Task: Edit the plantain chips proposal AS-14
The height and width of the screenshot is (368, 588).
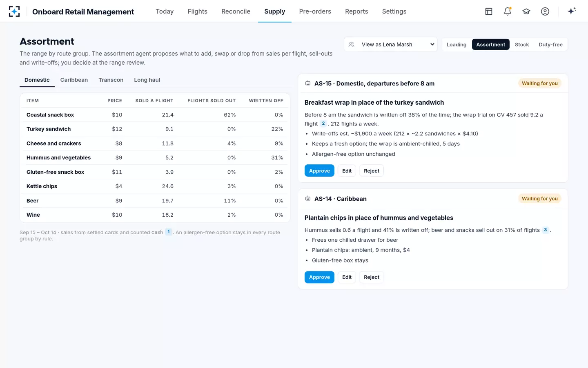Action: pos(347,277)
